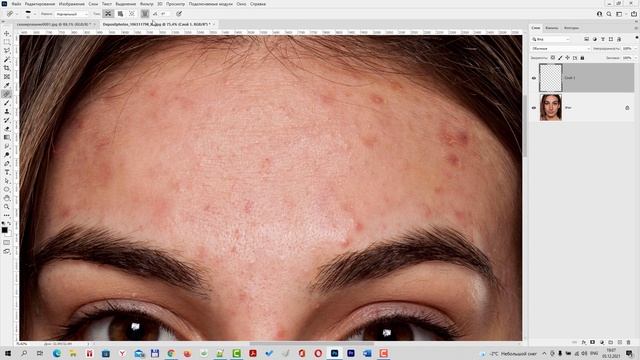Screen dimensions: 640x360
Task: Select the Crop tool
Action: pos(7,68)
